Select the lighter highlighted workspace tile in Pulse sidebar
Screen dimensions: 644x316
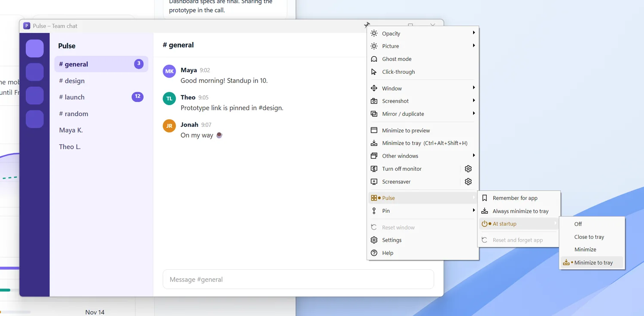(x=35, y=48)
